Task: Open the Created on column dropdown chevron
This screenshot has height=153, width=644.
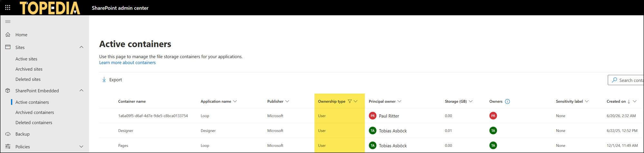Action: (x=635, y=101)
